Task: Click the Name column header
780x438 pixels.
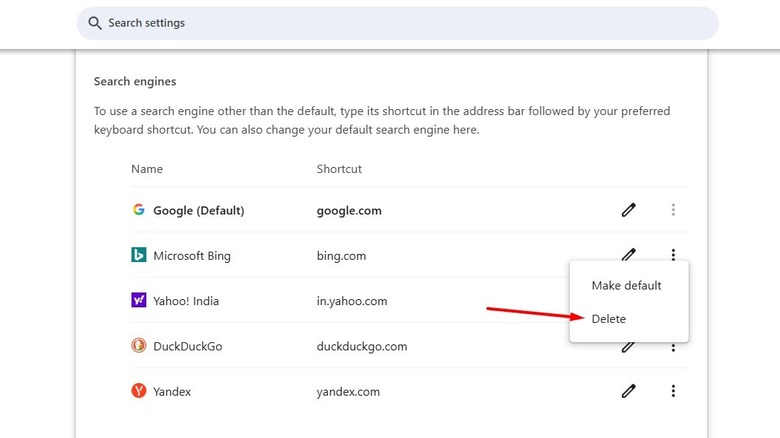Action: point(147,169)
